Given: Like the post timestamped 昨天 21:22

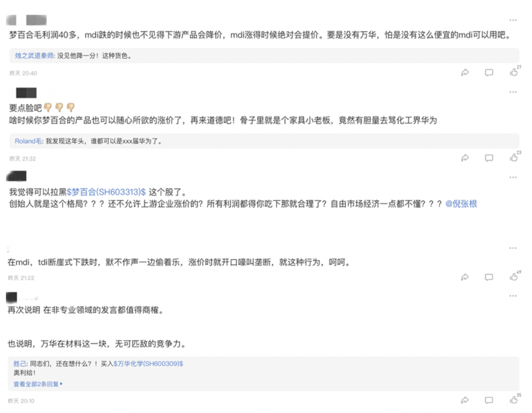Looking at the screenshot, I should click(x=514, y=277).
